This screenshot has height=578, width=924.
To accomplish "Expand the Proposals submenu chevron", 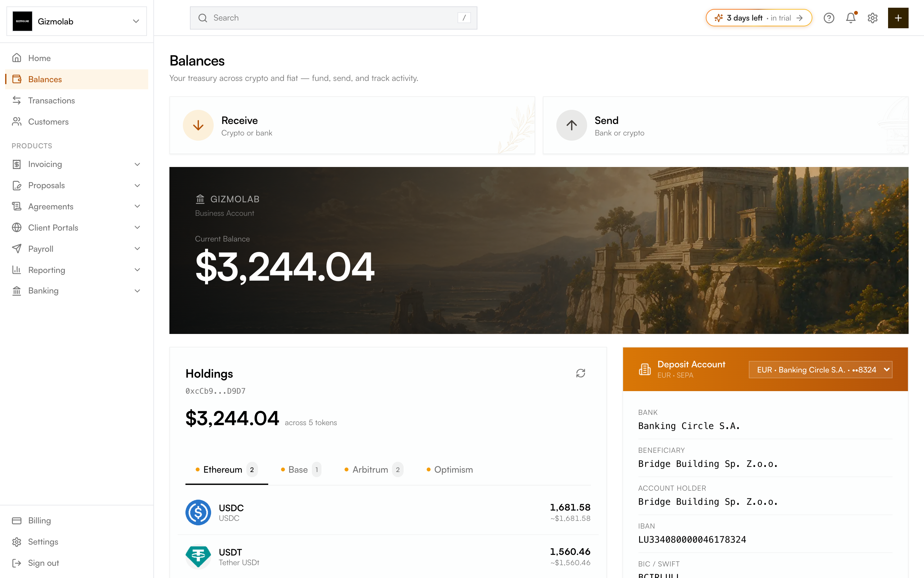I will click(x=137, y=185).
